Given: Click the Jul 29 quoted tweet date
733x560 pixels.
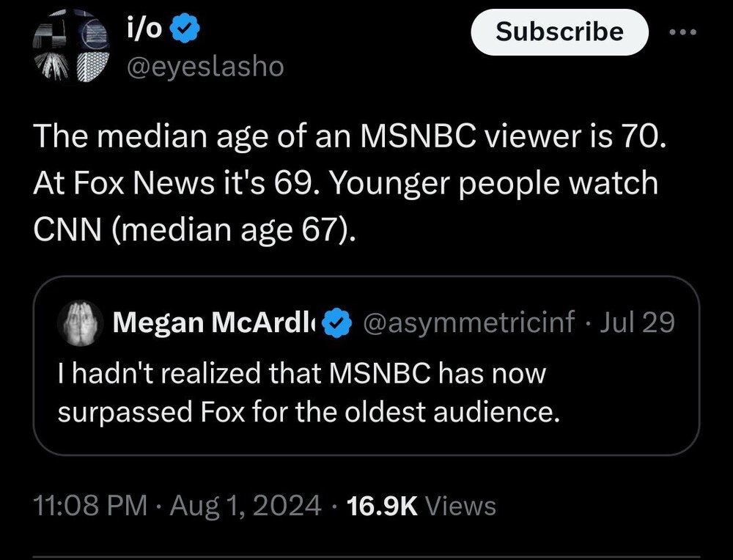Looking at the screenshot, I should pos(637,322).
